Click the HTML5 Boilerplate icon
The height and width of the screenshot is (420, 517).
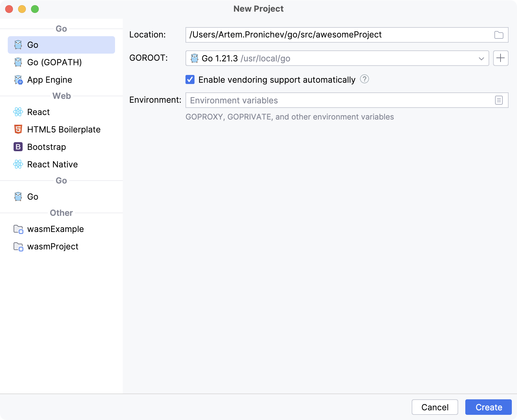point(18,130)
